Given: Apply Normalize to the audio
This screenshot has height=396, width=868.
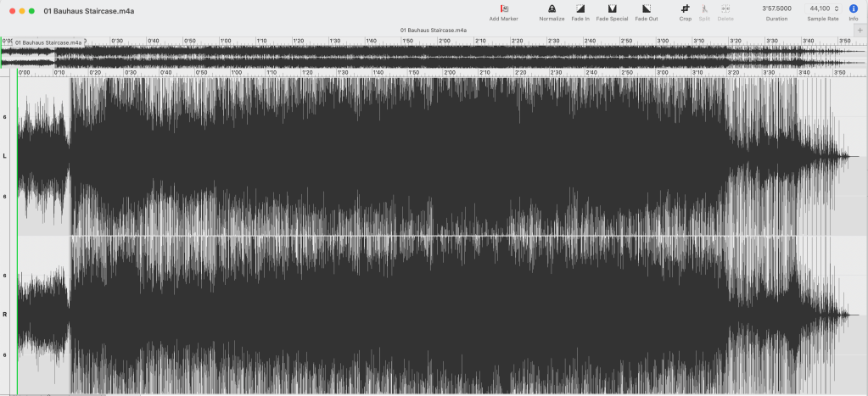Looking at the screenshot, I should click(x=552, y=8).
